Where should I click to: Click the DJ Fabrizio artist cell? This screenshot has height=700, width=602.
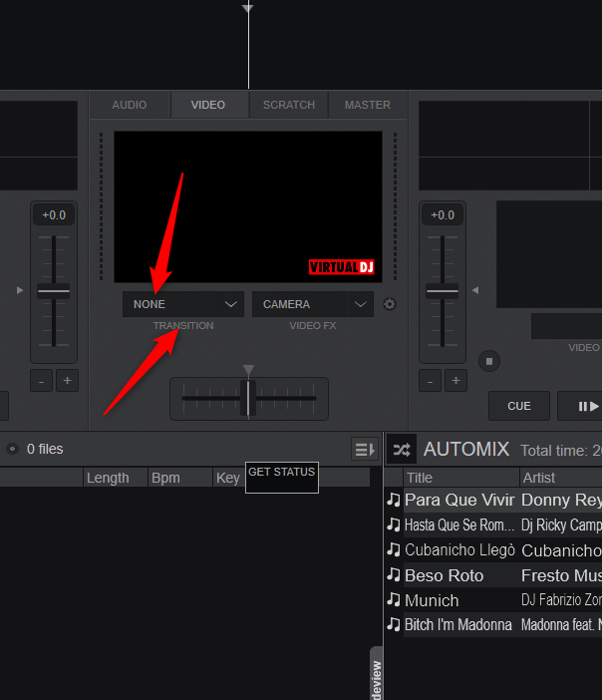click(561, 600)
